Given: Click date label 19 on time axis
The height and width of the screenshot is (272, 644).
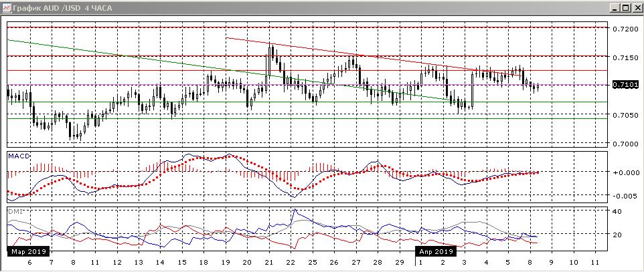Looking at the screenshot, I should click(x=226, y=262).
